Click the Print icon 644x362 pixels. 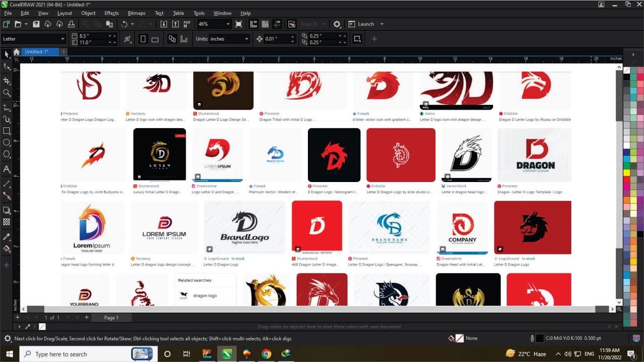click(x=71, y=24)
